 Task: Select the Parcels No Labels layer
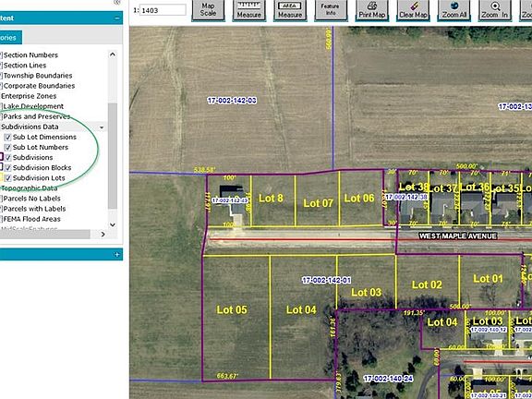pyautogui.click(x=32, y=199)
